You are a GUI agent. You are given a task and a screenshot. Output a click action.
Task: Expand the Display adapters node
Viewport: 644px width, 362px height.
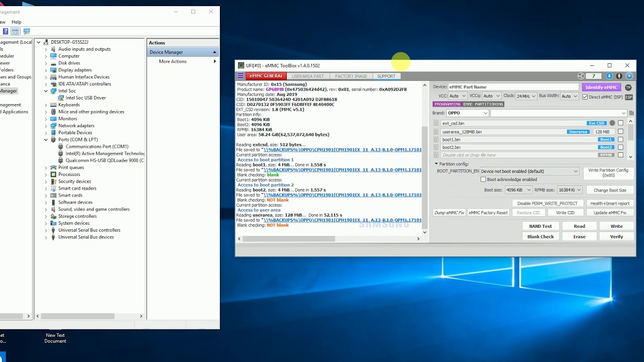point(46,70)
